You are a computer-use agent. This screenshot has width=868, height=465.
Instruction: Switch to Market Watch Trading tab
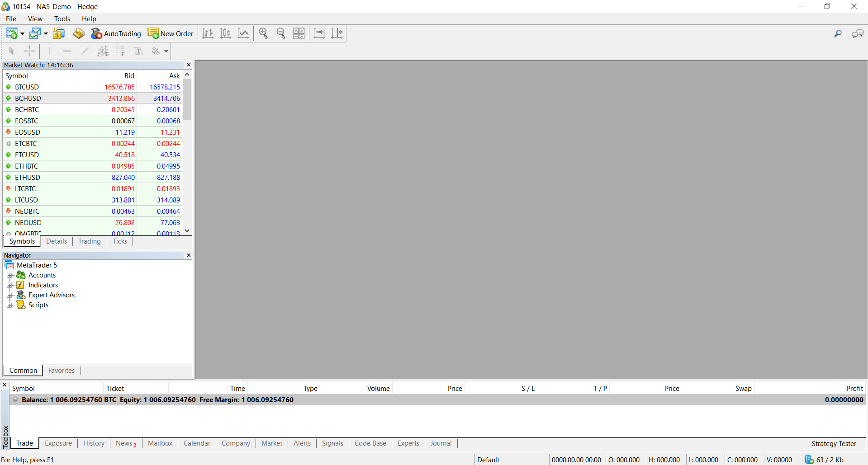pyautogui.click(x=90, y=241)
